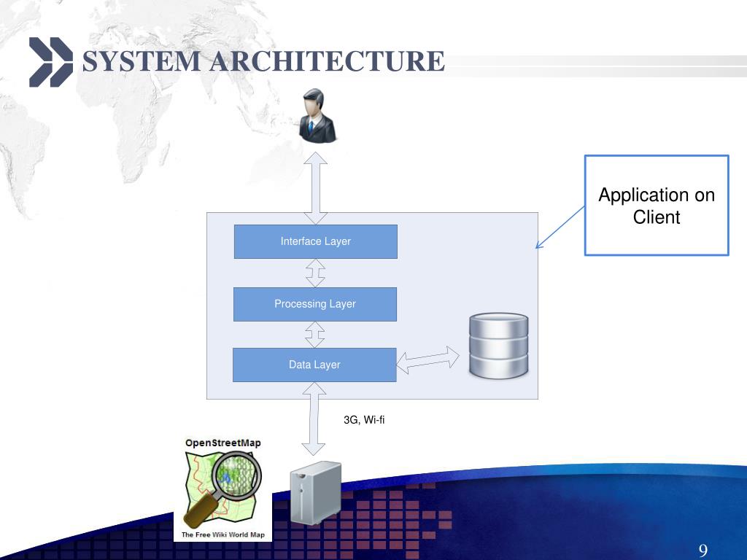This screenshot has height=560, width=747.
Task: Select the Data Layer box
Action: tap(314, 365)
